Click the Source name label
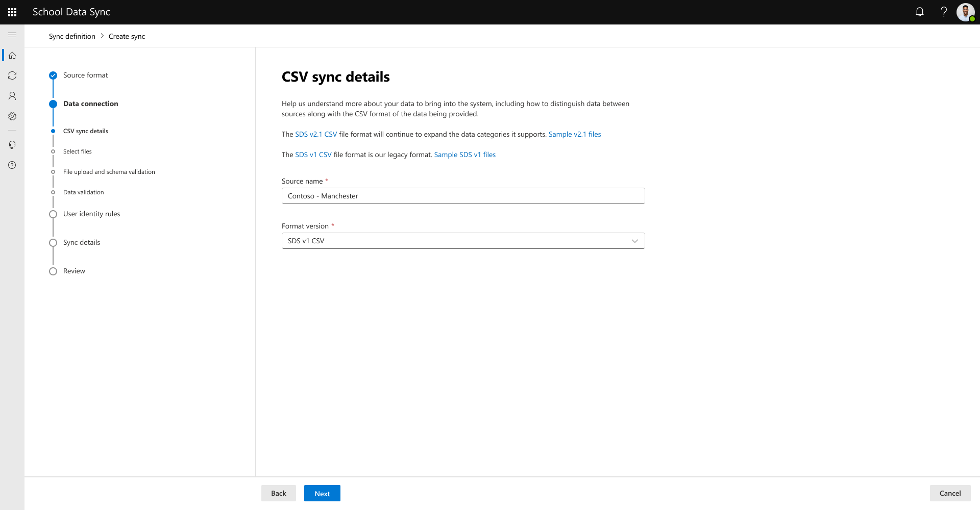The width and height of the screenshot is (980, 510). tap(302, 181)
